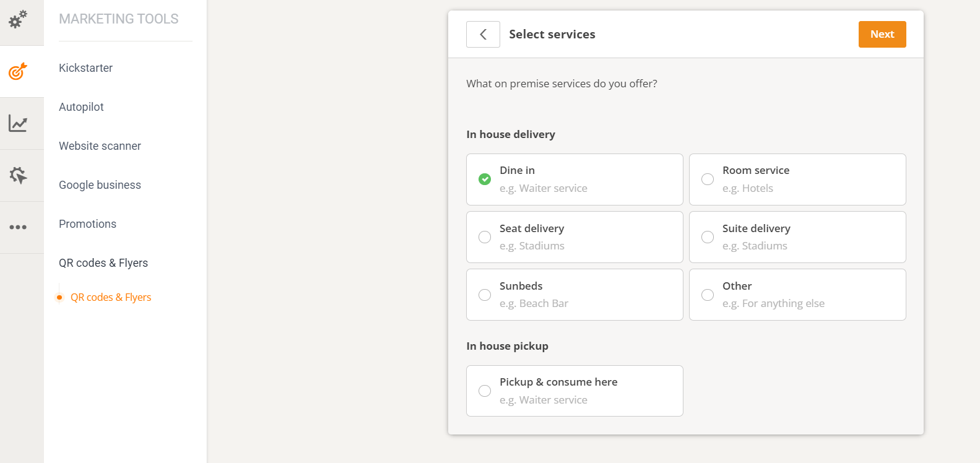Click the gear with cursor sidebar icon
The width and height of the screenshot is (980, 463).
click(18, 175)
